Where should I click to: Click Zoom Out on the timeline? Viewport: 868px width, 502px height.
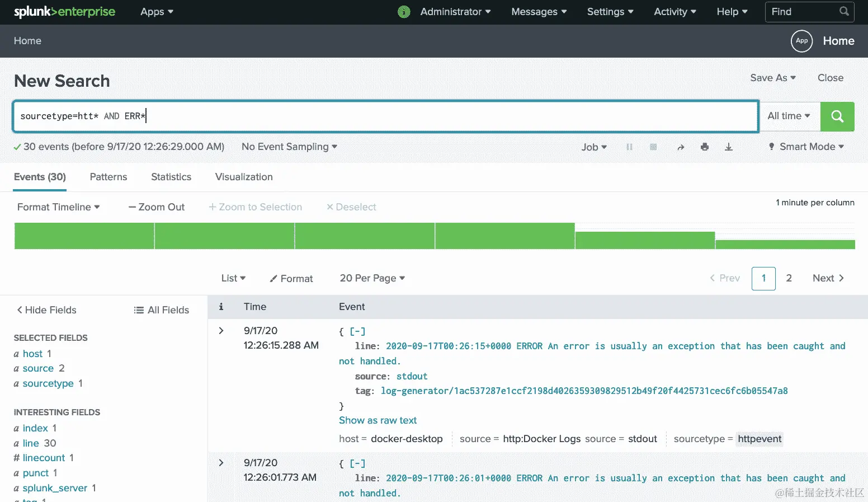click(x=157, y=207)
